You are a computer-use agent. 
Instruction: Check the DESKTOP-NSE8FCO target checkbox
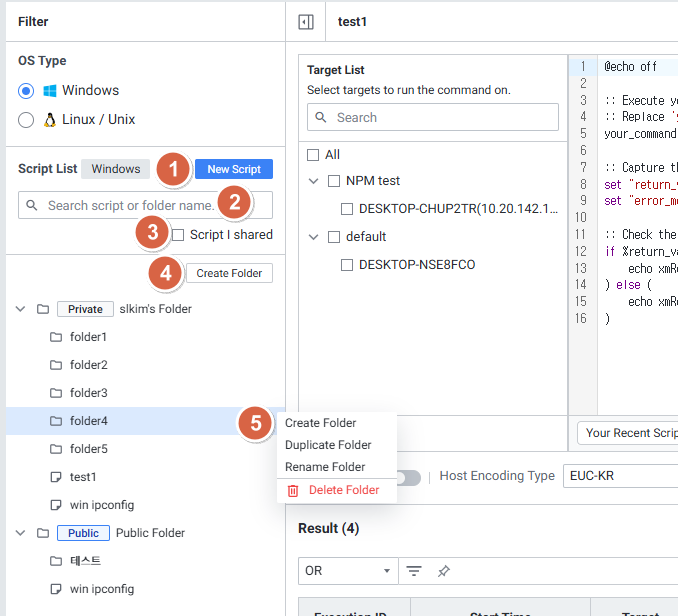[x=347, y=265]
